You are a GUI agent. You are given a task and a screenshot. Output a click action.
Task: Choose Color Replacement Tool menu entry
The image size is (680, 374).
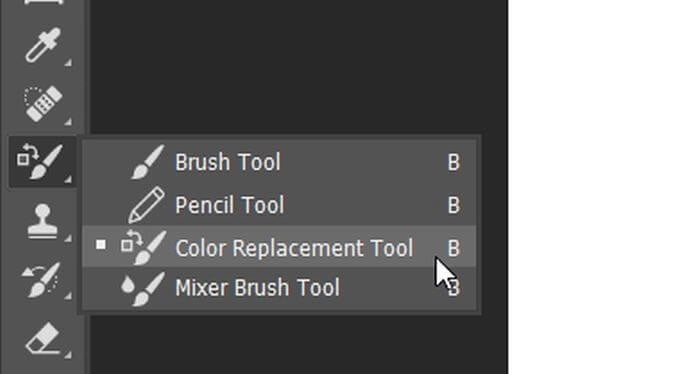[279, 247]
